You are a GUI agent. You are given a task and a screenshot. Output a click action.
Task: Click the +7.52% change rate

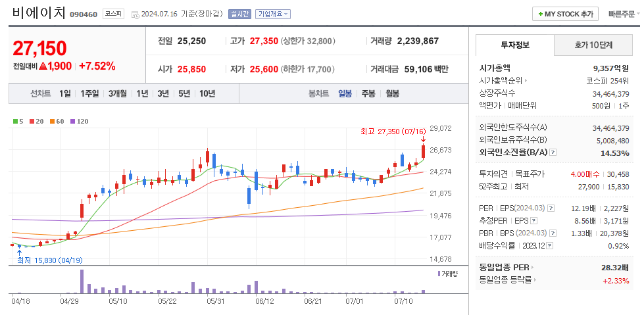pos(97,66)
